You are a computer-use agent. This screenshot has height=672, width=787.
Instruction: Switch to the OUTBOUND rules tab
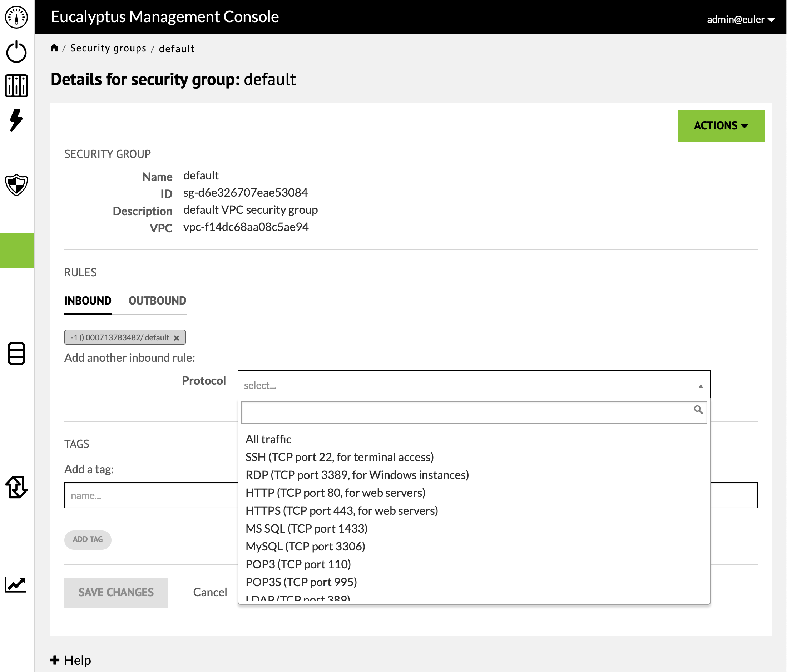point(157,301)
